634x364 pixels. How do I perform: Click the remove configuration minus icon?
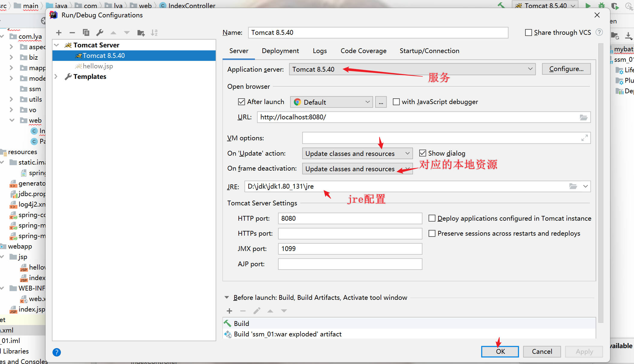(x=72, y=33)
